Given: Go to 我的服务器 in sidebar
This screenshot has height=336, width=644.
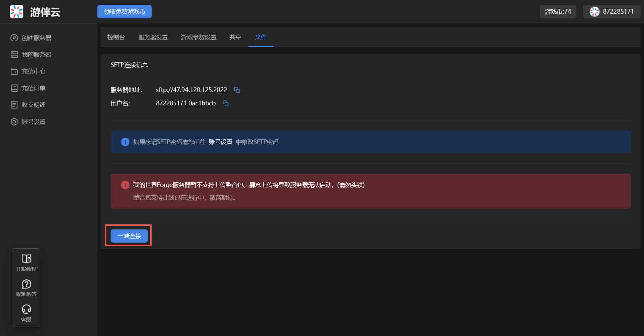Looking at the screenshot, I should [36, 55].
